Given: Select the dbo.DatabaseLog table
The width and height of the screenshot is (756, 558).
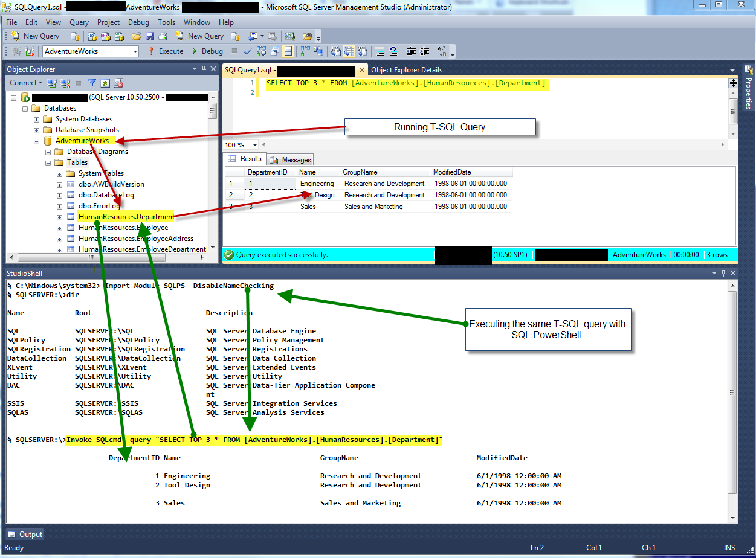Looking at the screenshot, I should pos(106,195).
